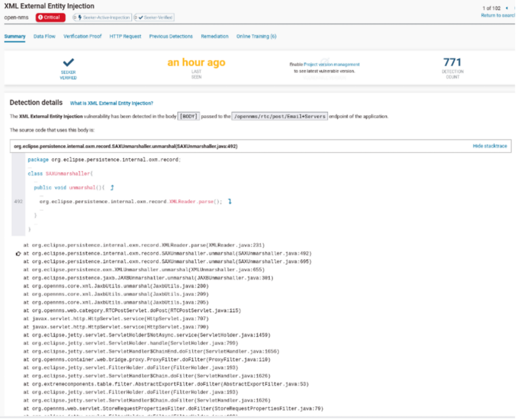Toggle the Seeker-Verified status chip
Image resolution: width=516 pixels, height=420 pixels.
click(x=153, y=17)
